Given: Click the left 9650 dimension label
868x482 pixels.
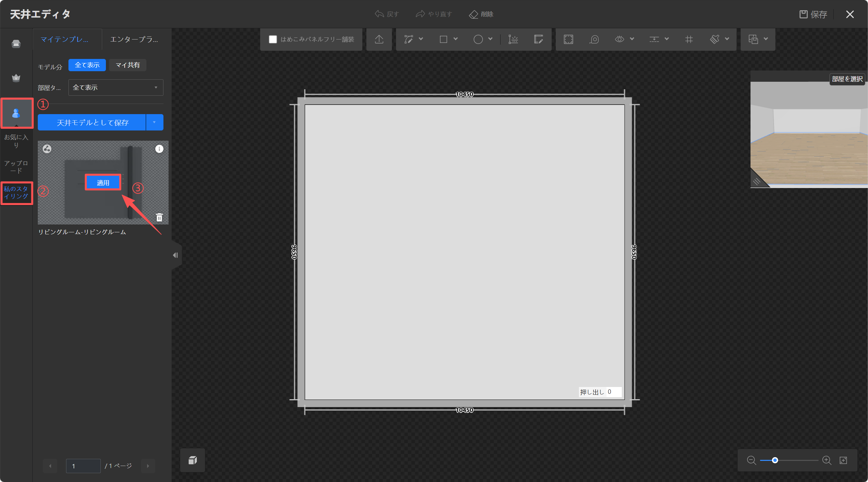Looking at the screenshot, I should pyautogui.click(x=294, y=252).
